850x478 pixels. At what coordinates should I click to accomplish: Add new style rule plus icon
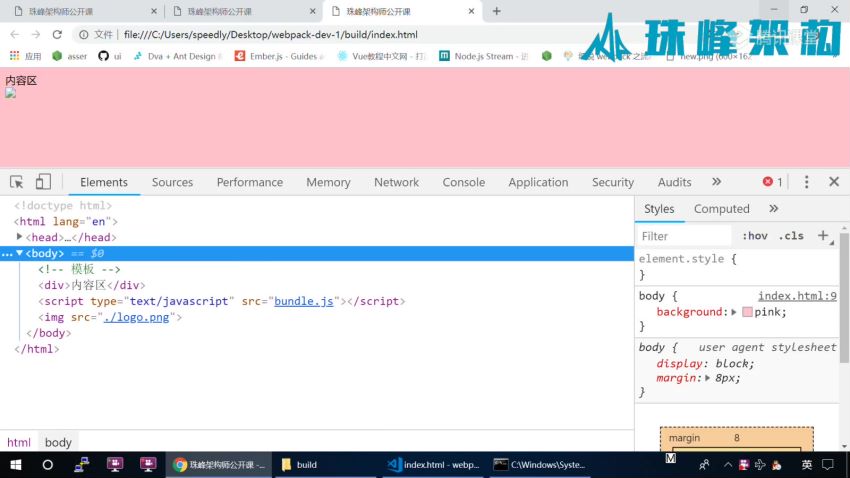pos(823,236)
